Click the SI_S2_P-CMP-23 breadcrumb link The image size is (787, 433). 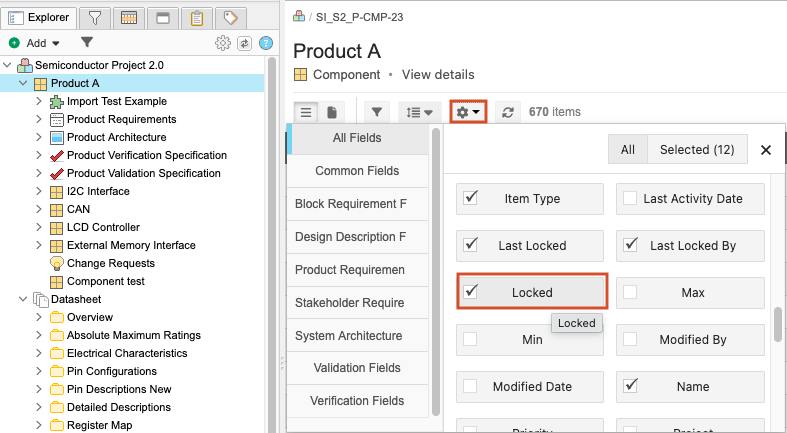click(359, 17)
